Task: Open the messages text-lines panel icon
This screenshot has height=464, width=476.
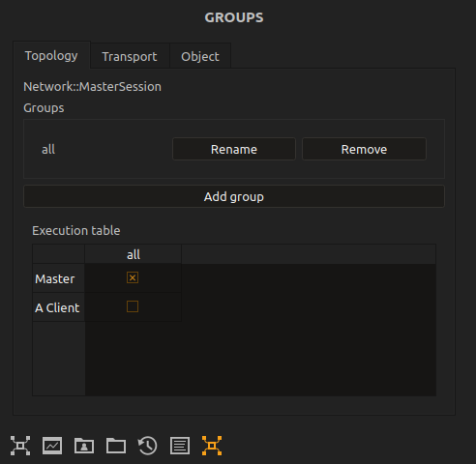Action: click(180, 446)
